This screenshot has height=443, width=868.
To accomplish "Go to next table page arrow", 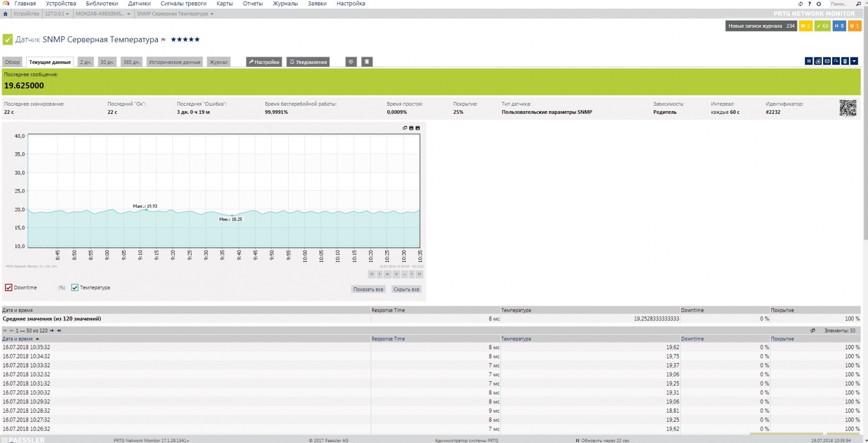I will point(52,330).
